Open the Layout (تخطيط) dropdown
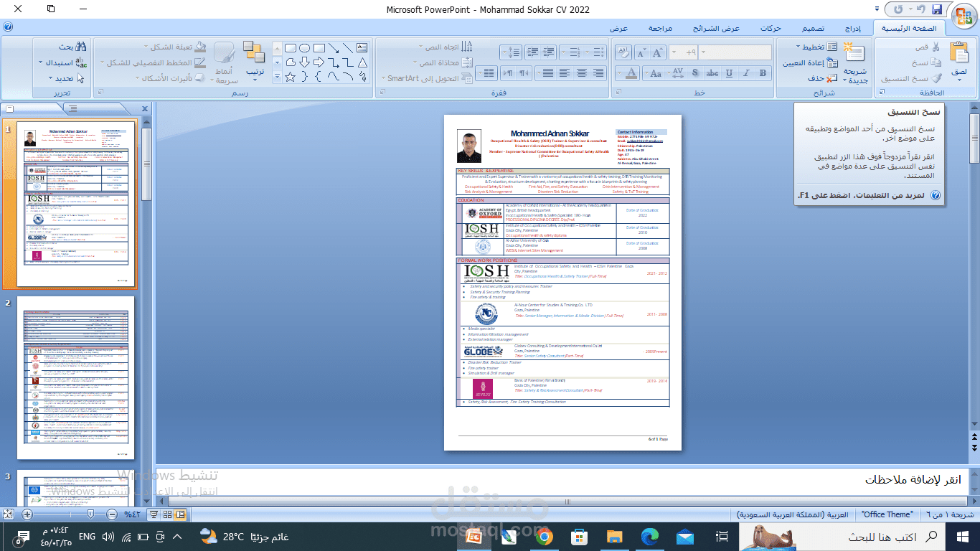Viewport: 980px width, 551px height. pyautogui.click(x=816, y=47)
